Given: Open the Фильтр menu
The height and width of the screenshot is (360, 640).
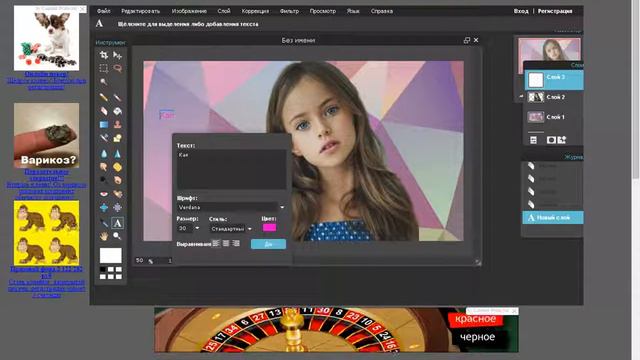Looking at the screenshot, I should pyautogui.click(x=289, y=11).
